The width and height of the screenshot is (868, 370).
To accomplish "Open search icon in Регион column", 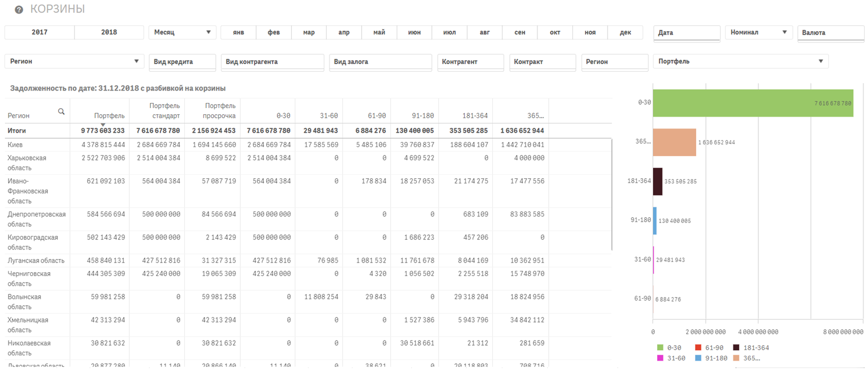I will 61,112.
